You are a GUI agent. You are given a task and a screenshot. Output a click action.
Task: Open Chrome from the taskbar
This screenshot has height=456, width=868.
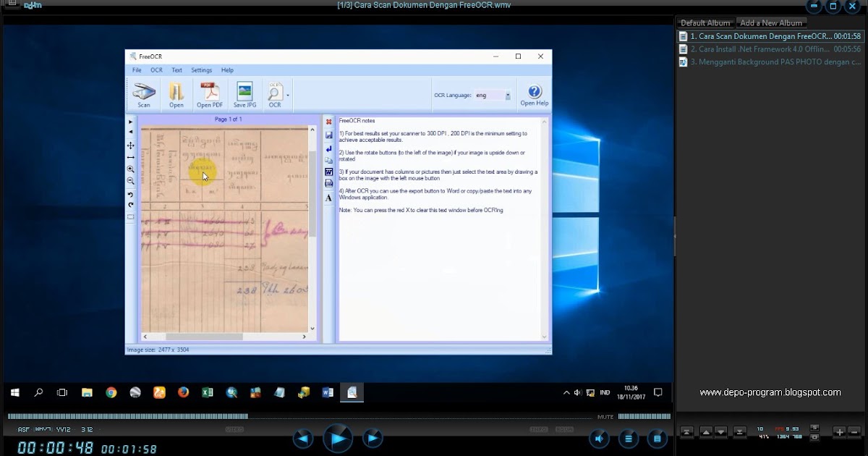click(x=111, y=392)
